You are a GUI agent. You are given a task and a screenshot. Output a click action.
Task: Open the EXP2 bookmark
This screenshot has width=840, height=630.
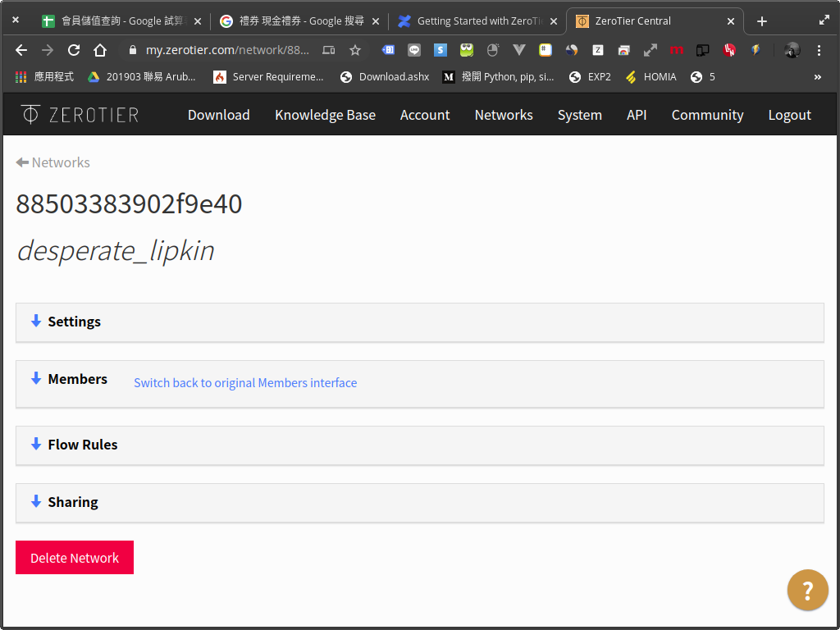tap(590, 77)
